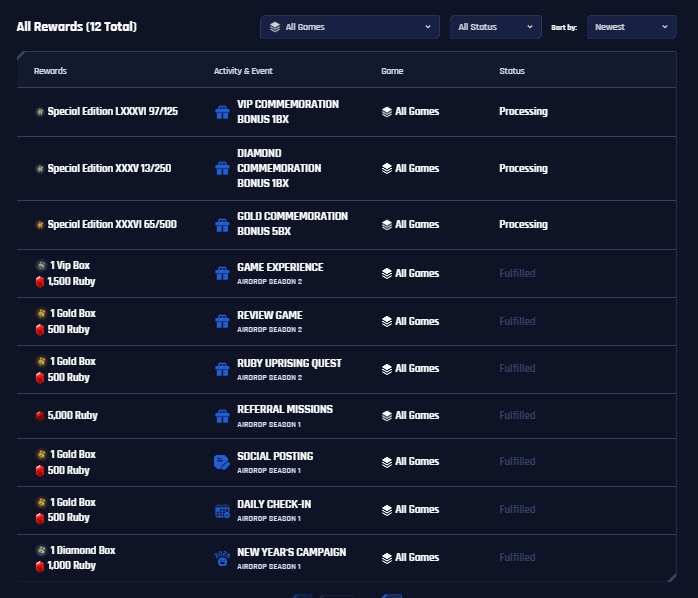Screen dimensions: 698x598
Task: Click games layers icon in Ruby Uprising Quest row
Action: 387,369
